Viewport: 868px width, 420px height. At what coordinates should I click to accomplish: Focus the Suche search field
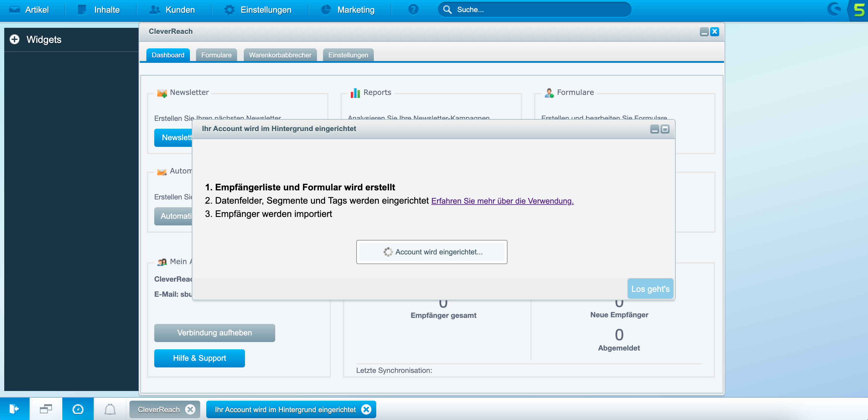(x=534, y=9)
